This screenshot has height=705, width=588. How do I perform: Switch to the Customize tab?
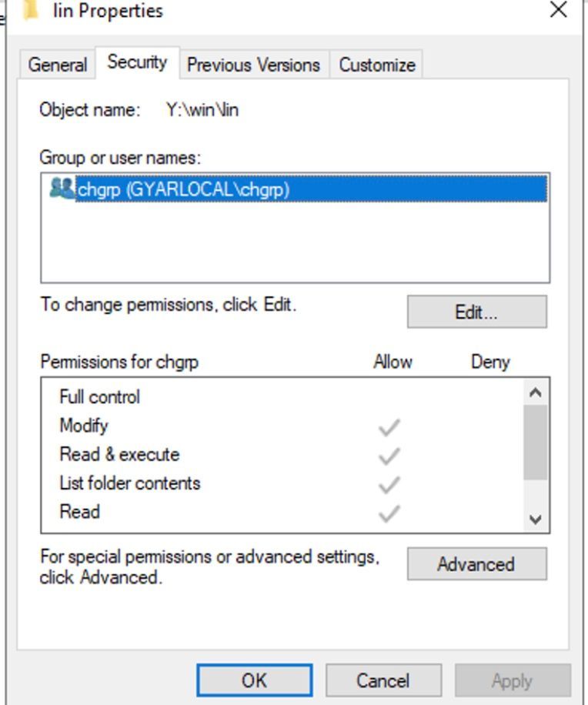376,65
